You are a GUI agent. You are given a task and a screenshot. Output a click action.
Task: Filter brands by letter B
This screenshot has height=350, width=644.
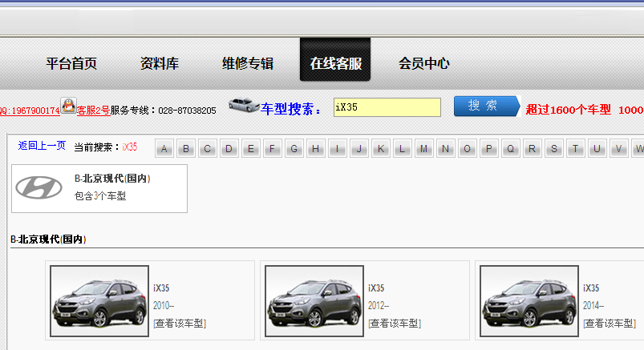click(x=186, y=148)
